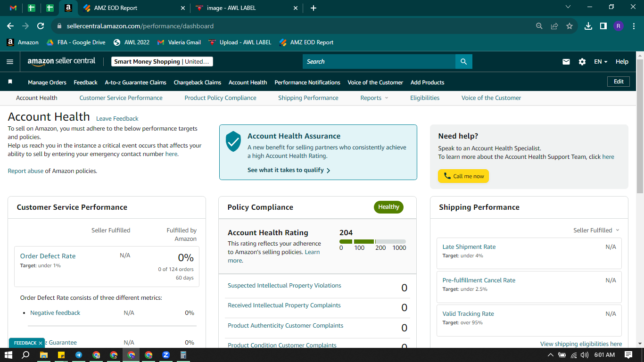Open Performance Notifications in the favorites bar

307,82
